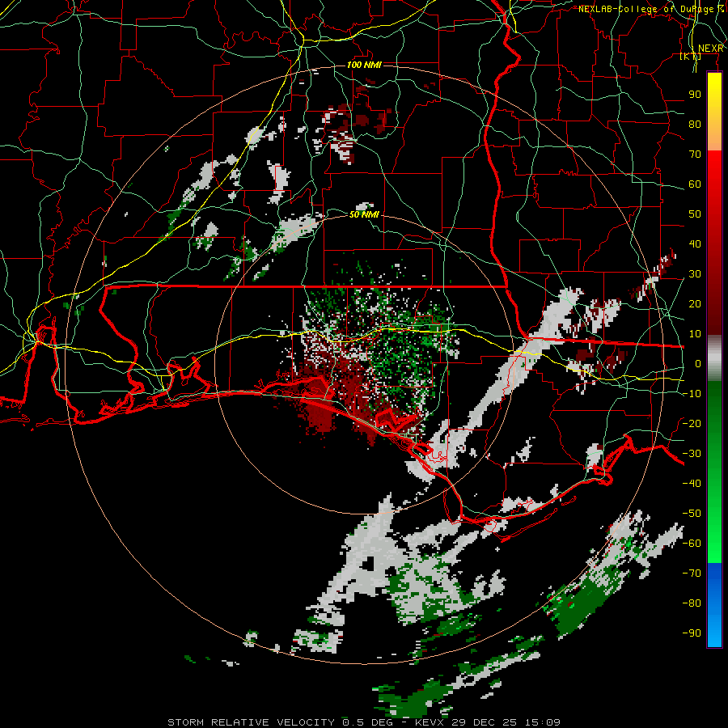
Task: Click the "29 DEC 25" date text
Action: pyautogui.click(x=485, y=722)
